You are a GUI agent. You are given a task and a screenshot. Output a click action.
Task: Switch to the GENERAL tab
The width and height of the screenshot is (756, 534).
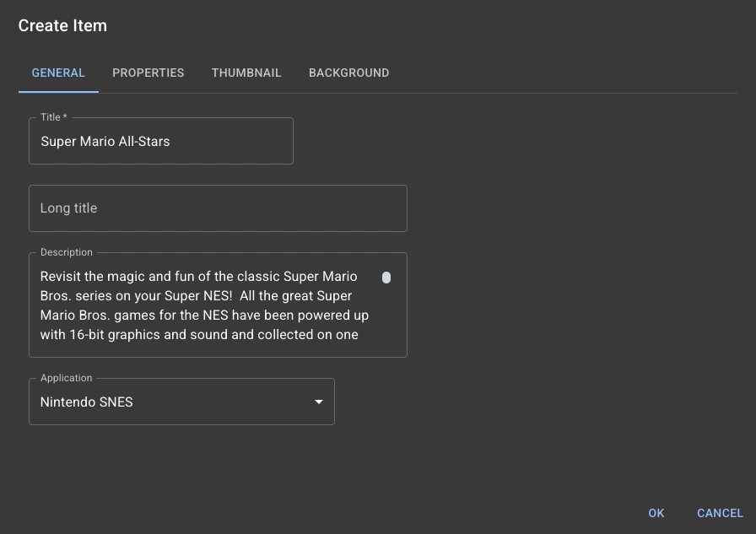tap(58, 73)
